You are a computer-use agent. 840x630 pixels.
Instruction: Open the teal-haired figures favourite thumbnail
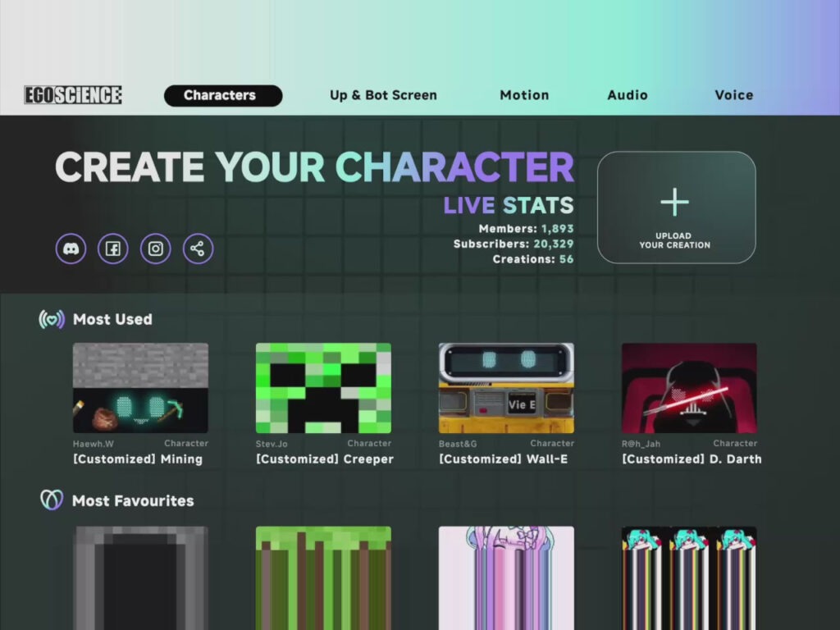tap(689, 578)
